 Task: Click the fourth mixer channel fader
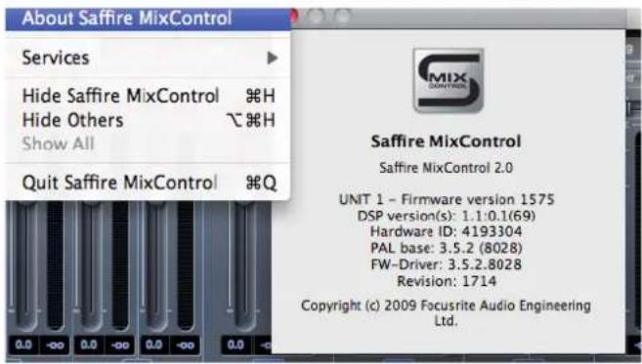pyautogui.click(x=244, y=265)
